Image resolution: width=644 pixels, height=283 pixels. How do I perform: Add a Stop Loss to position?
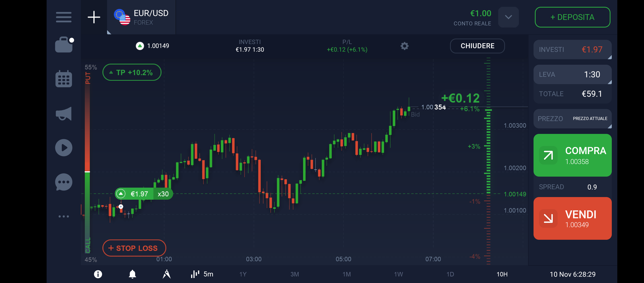coord(134,248)
